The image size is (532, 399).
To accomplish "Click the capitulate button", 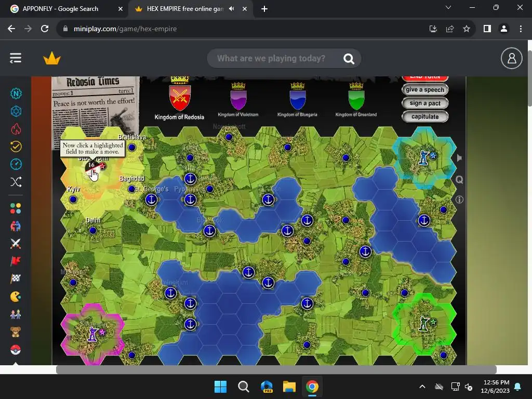I will pyautogui.click(x=425, y=117).
